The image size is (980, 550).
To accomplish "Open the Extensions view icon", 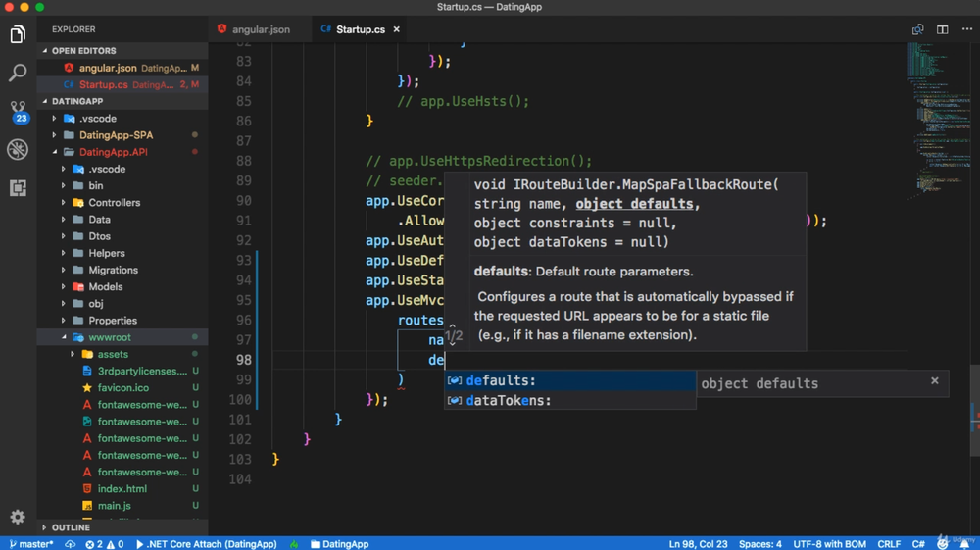I will point(18,187).
